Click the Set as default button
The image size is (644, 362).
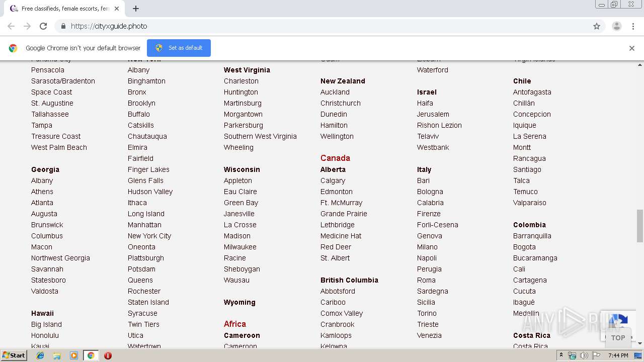tap(179, 48)
